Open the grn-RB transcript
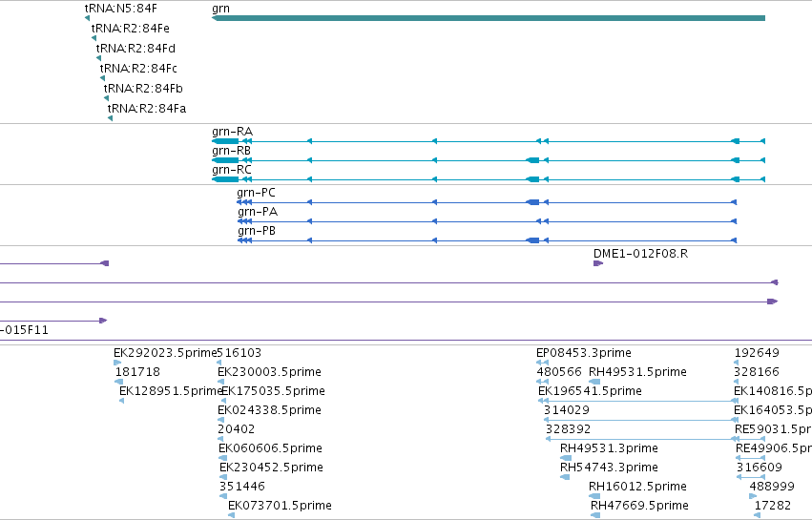Screen dimensions: 812x520 489,160
